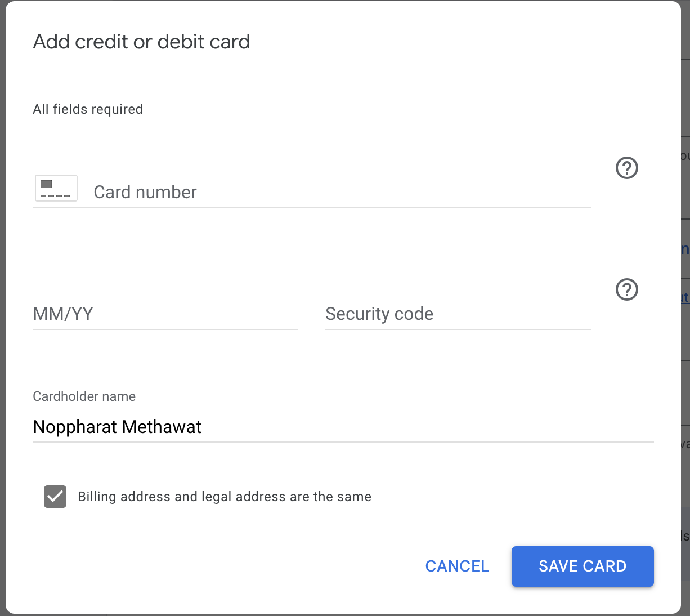Select the Security code input field
The width and height of the screenshot is (690, 616).
457,314
